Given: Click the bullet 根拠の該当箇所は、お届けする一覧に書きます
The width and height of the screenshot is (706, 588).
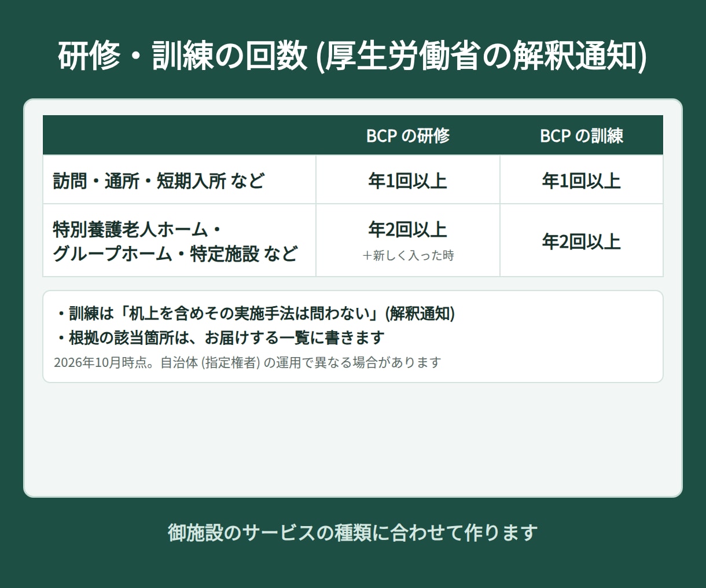Looking at the screenshot, I should (220, 337).
